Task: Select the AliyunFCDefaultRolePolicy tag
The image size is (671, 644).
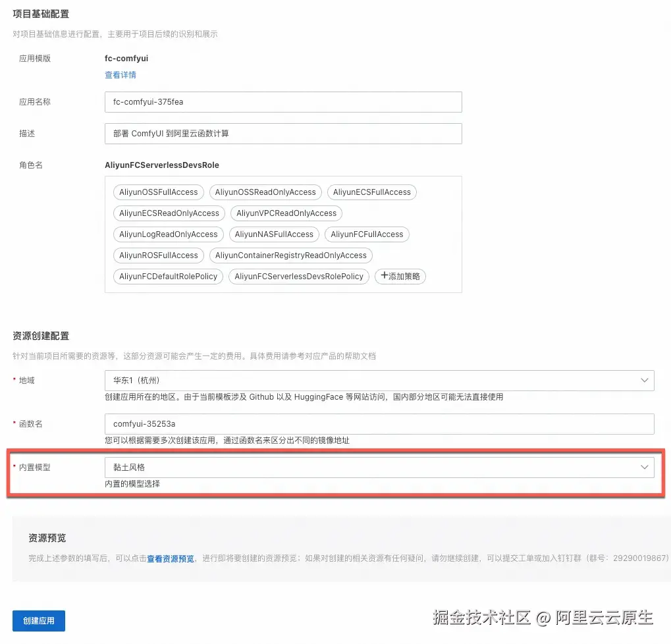Action: 168,276
